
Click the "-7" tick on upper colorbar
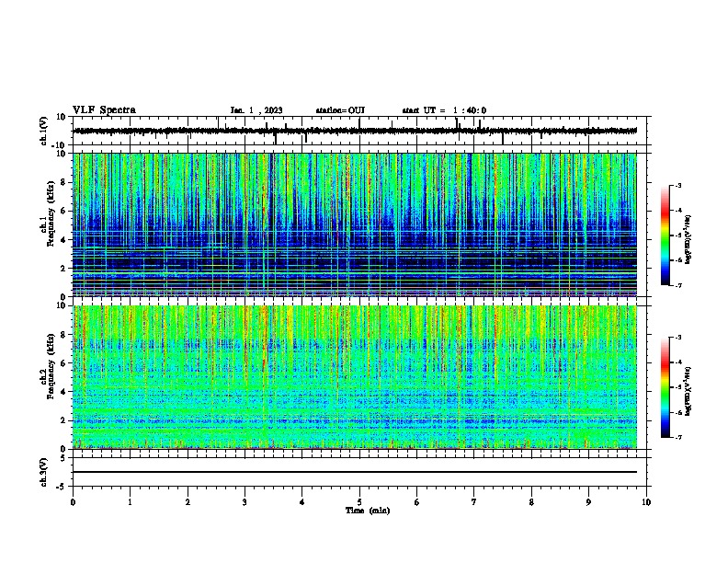click(x=677, y=285)
